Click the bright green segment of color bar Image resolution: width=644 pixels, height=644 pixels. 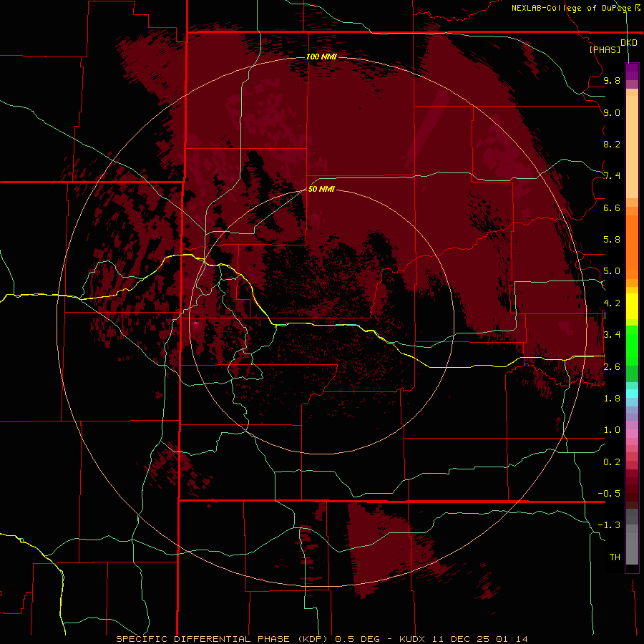(x=632, y=346)
